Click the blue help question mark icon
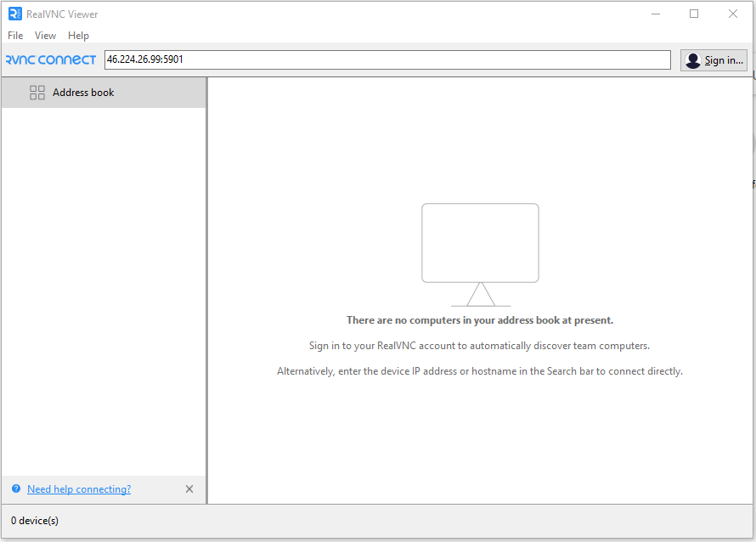 (16, 488)
